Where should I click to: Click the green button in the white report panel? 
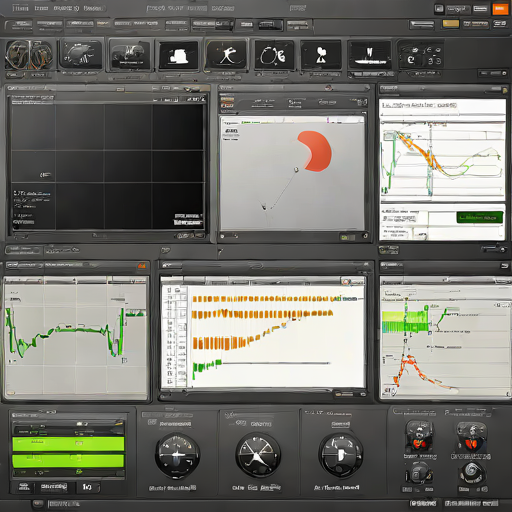click(x=479, y=217)
